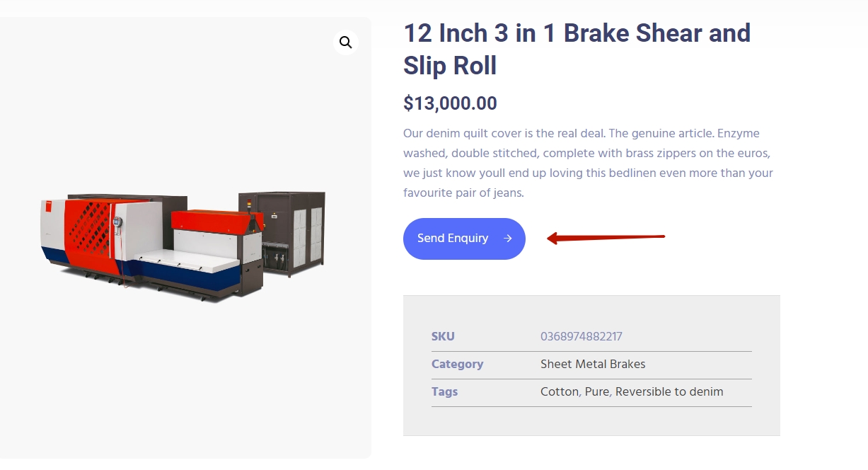Screen dimensions: 868x470
Task: Click the Category row label
Action: pos(457,365)
